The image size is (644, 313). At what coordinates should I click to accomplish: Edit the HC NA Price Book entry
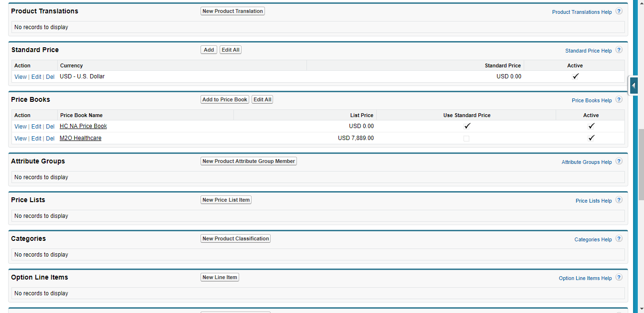tap(36, 127)
